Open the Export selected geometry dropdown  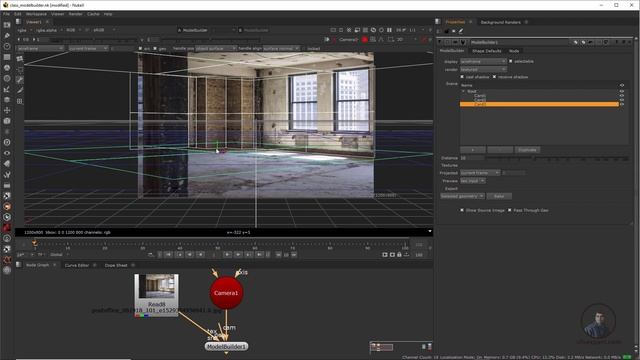point(462,196)
